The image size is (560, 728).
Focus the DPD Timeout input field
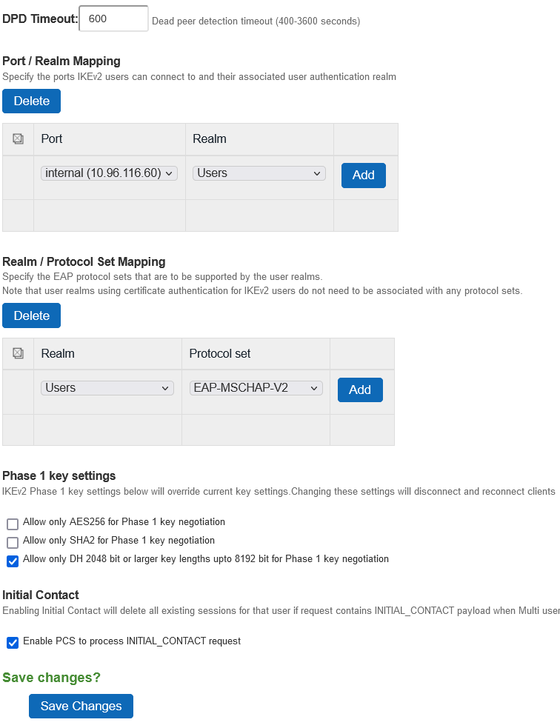click(x=113, y=19)
